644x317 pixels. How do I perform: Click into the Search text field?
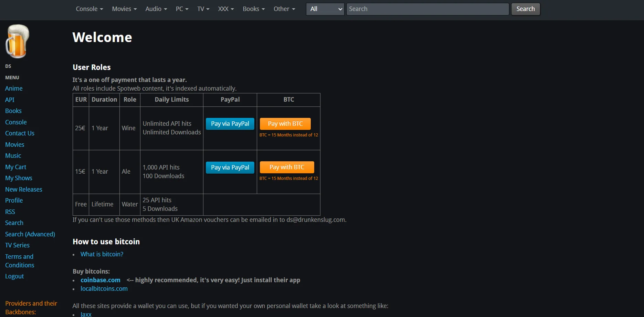pyautogui.click(x=427, y=9)
